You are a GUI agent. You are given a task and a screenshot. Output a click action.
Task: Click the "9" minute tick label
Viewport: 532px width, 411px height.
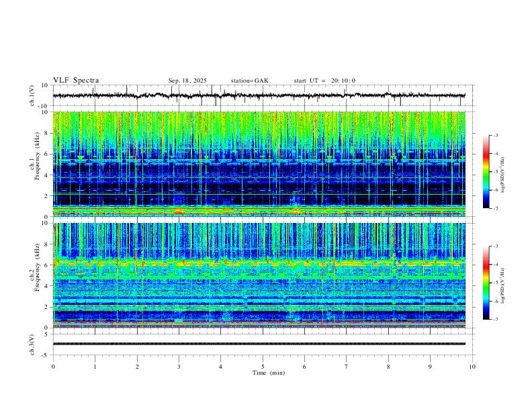[x=430, y=367]
